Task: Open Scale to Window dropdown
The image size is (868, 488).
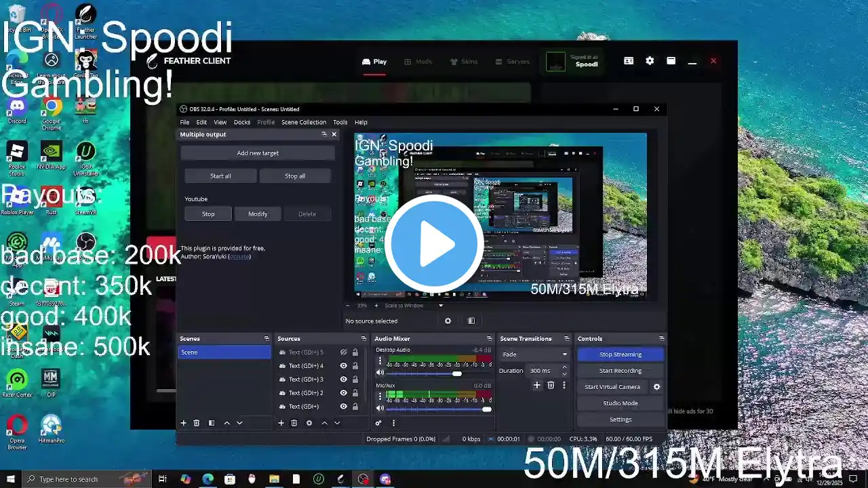Action: 413,306
